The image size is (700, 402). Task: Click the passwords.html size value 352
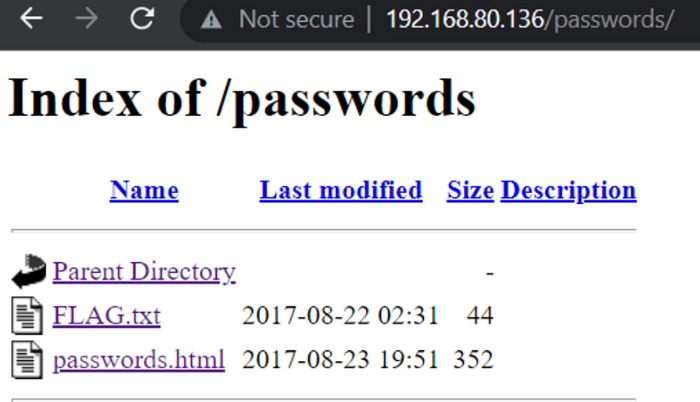(473, 359)
